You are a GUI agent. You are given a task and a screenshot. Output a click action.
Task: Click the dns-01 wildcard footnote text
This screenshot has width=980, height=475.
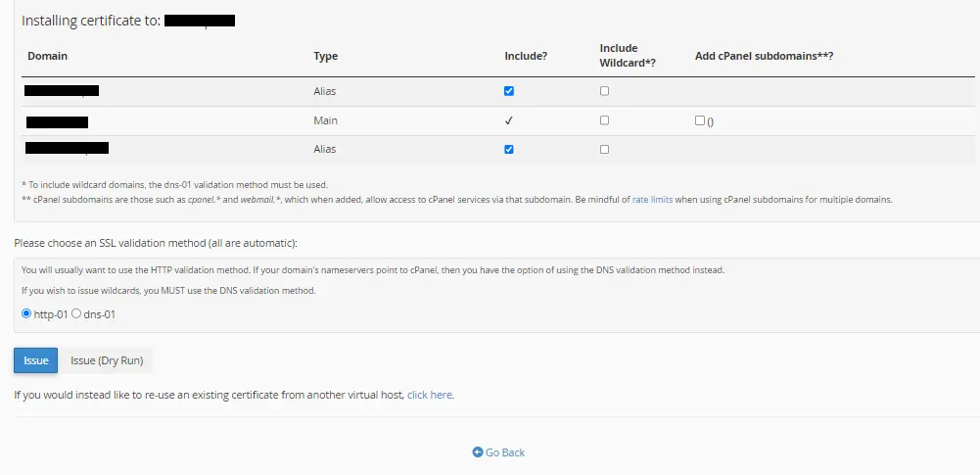tap(174, 185)
